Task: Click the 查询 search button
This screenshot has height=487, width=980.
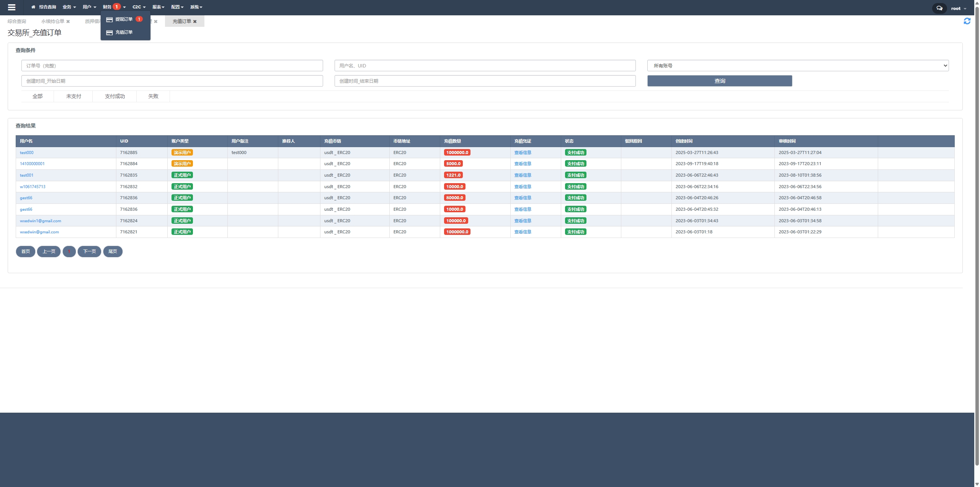Action: click(720, 81)
